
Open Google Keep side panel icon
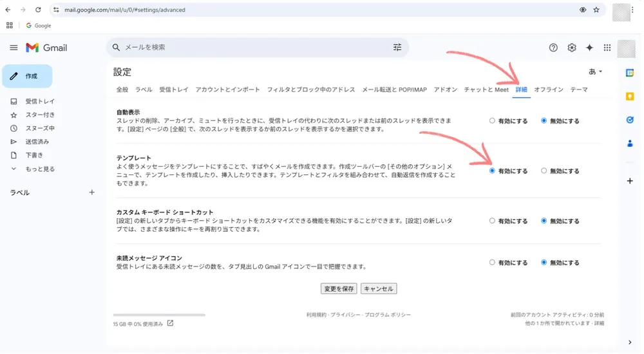coord(630,97)
